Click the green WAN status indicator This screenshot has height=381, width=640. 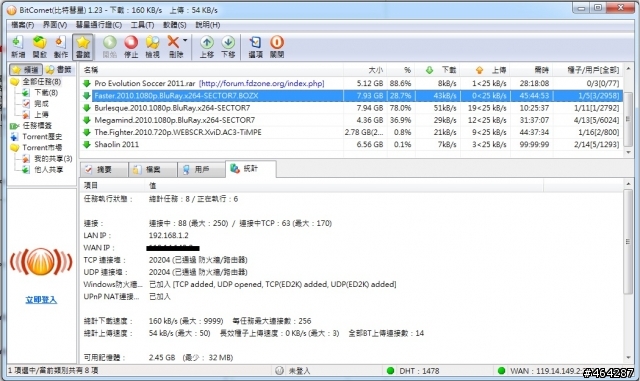point(502,371)
